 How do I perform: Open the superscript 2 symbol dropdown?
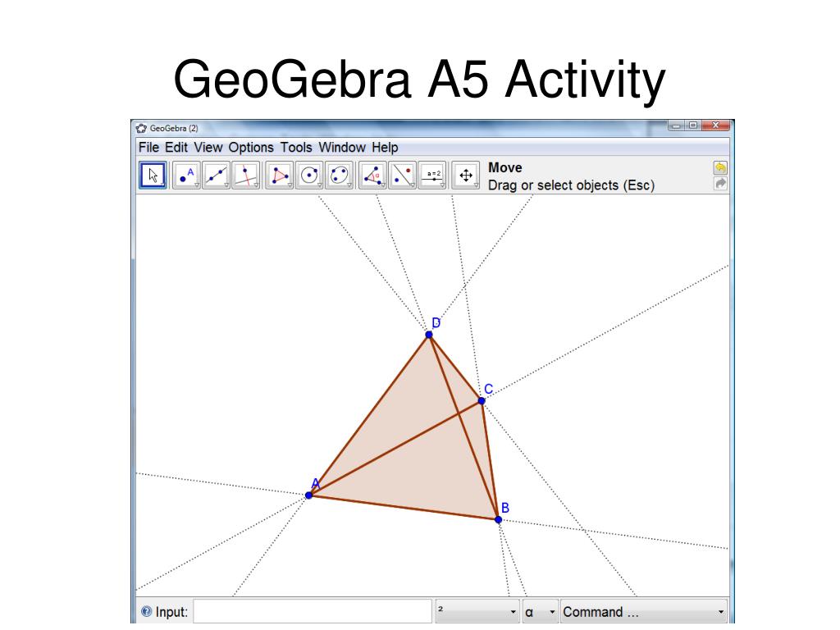(x=477, y=611)
